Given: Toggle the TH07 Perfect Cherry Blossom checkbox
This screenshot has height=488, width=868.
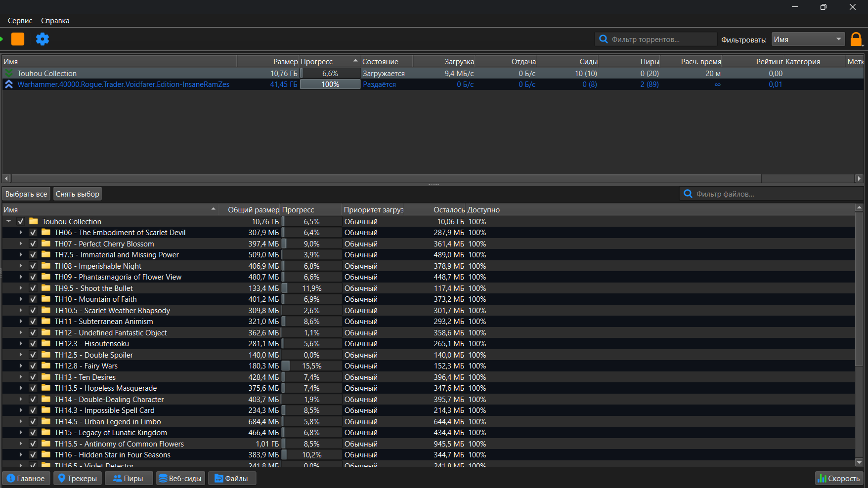Looking at the screenshot, I should pos(33,244).
